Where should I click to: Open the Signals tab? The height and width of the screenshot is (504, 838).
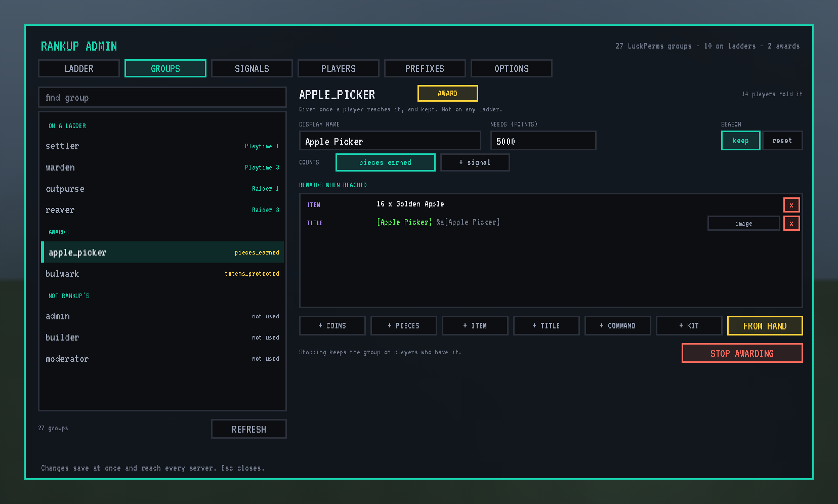[x=252, y=68]
